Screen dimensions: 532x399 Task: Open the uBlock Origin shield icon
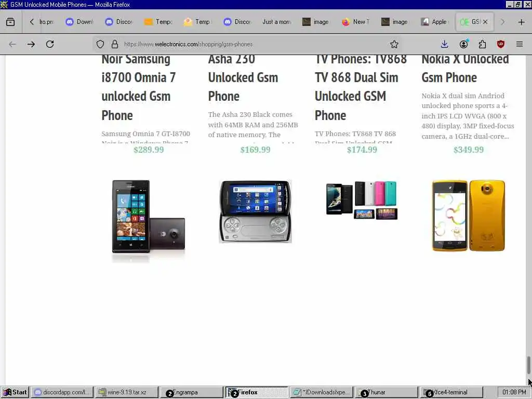(x=500, y=44)
